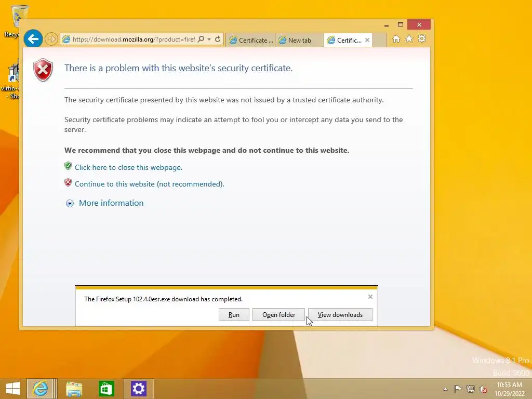Click the green shield icon beside close link

coord(68,166)
